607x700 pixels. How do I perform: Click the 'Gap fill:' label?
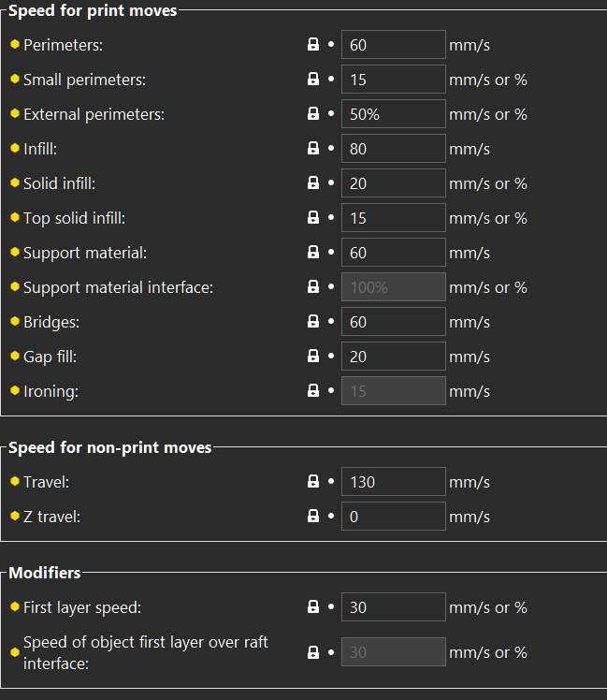coord(50,357)
